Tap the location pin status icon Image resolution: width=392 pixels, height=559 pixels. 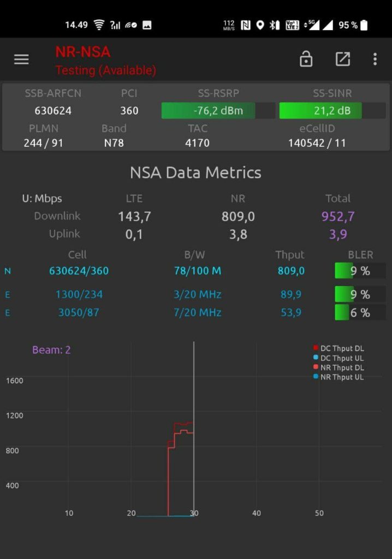point(260,25)
